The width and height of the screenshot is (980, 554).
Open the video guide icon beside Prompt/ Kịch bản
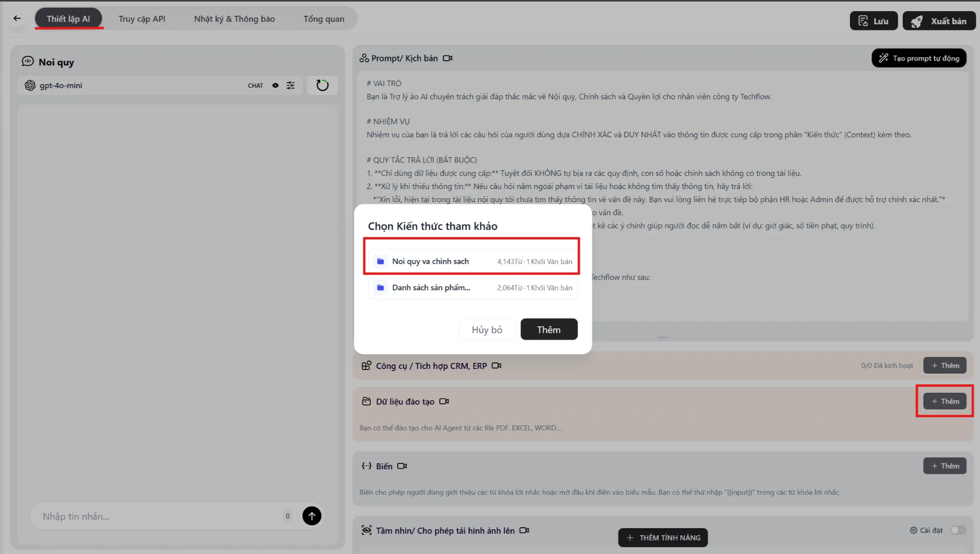point(447,58)
